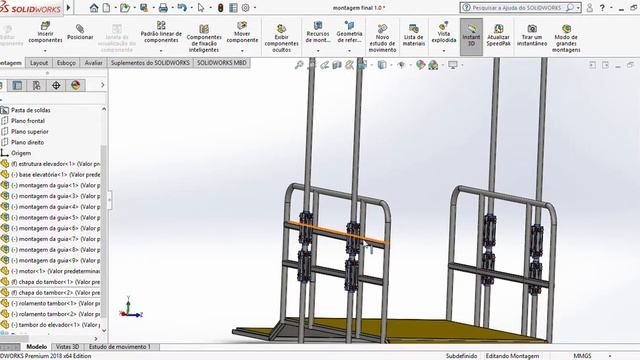Viewport: 640px width, 360px height.
Task: Open dropdown under Vista explodida
Action: pos(444,51)
